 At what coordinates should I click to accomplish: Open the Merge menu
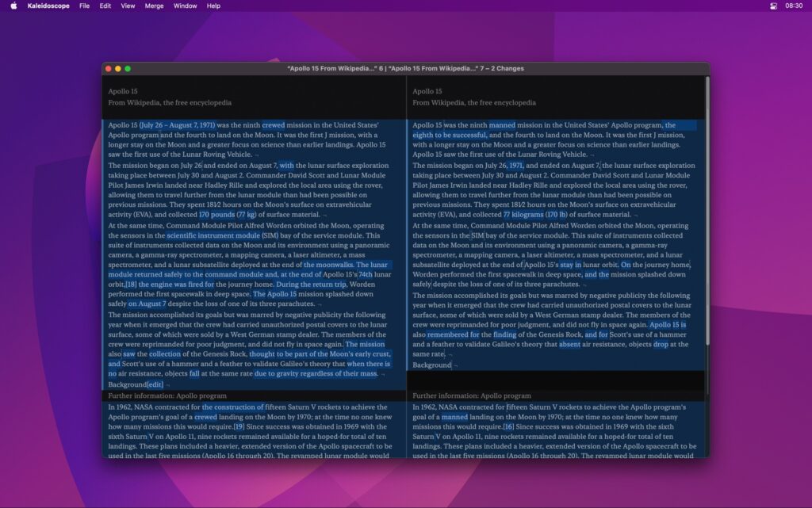point(154,6)
